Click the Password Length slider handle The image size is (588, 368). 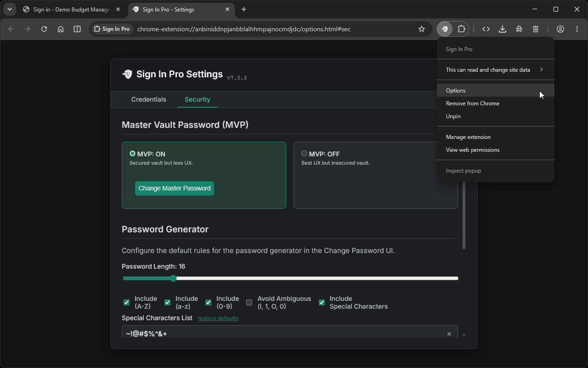tap(173, 278)
